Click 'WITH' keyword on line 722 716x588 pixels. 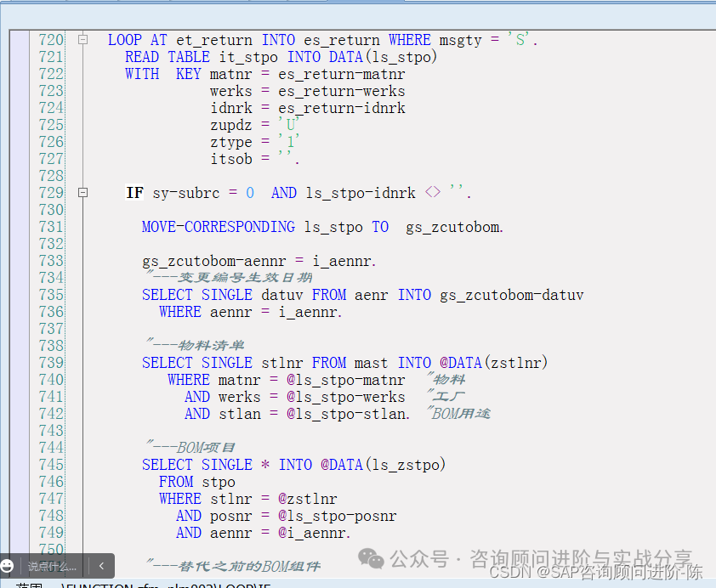142,74
